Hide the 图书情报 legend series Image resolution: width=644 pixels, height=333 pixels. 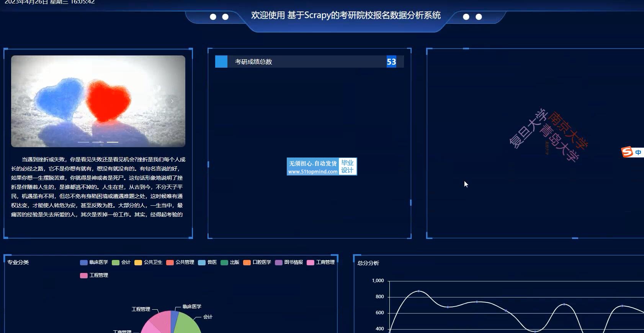pyautogui.click(x=289, y=262)
